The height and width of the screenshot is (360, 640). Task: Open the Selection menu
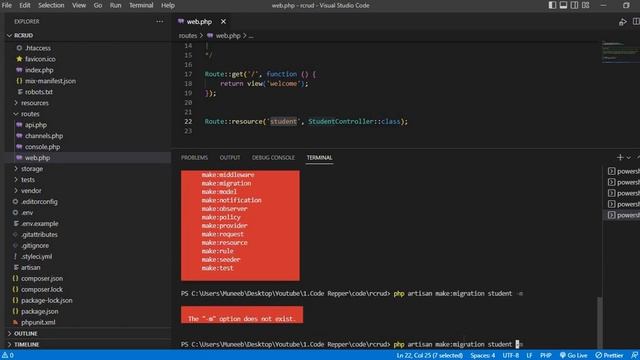tap(51, 5)
